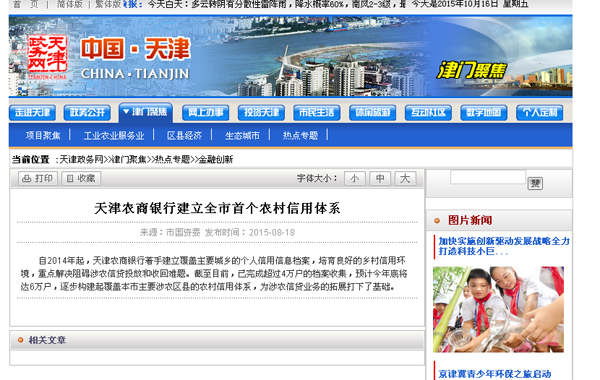This screenshot has width=600, height=380.
Task: Click the 项目聚焦 submenu link
Action: click(43, 135)
